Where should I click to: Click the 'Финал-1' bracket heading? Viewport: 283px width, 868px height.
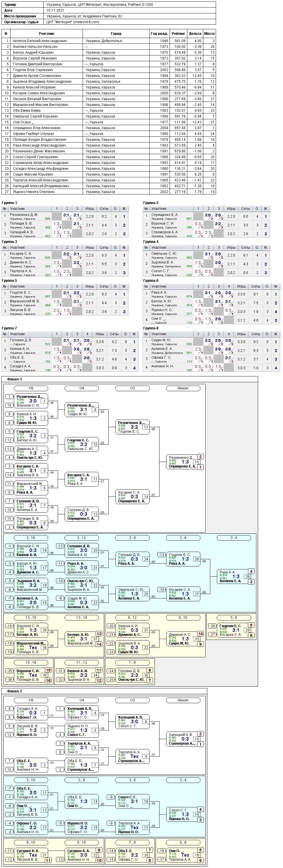point(14,379)
